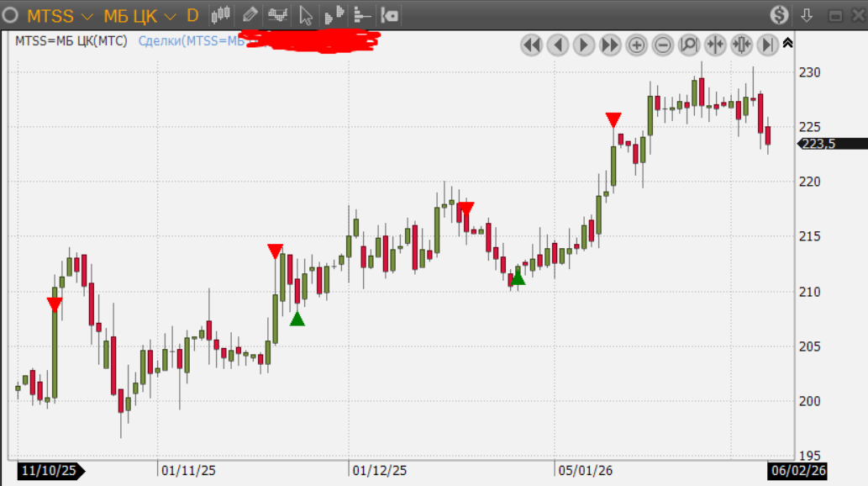
Task: Toggle the circle link indicator near MTSS
Action: point(11,15)
